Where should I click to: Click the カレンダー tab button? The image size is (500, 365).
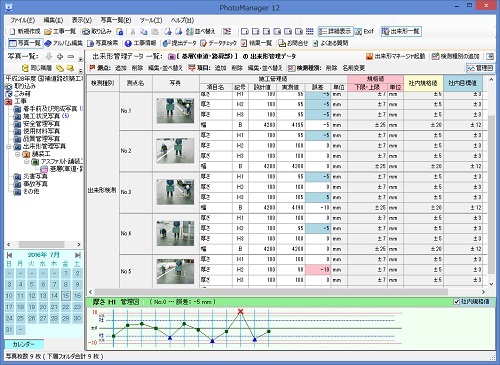(24, 344)
